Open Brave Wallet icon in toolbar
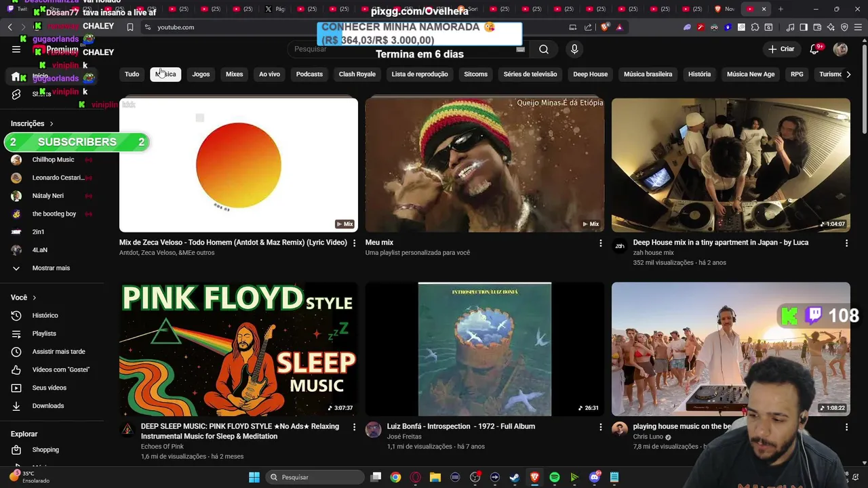Viewport: 868px width, 488px height. pyautogui.click(x=816, y=27)
